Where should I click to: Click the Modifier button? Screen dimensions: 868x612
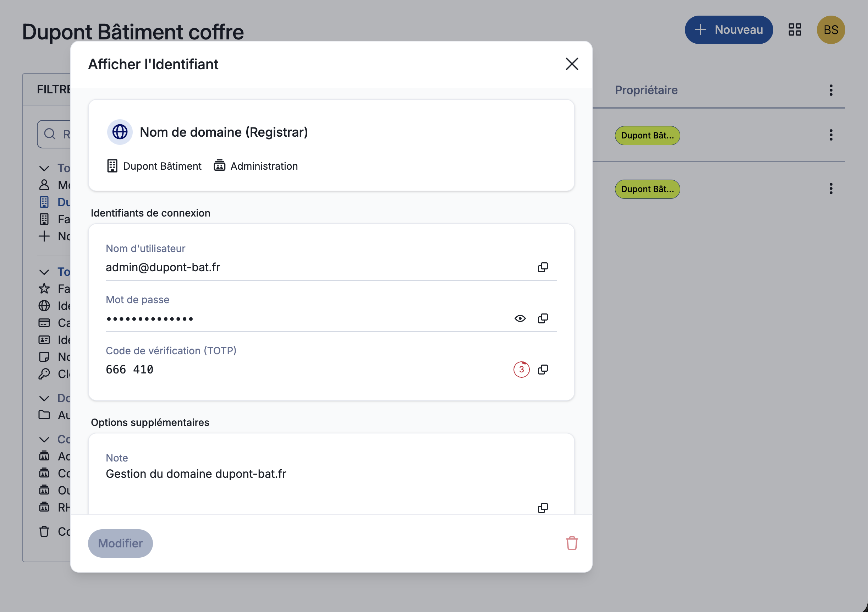[x=120, y=543]
